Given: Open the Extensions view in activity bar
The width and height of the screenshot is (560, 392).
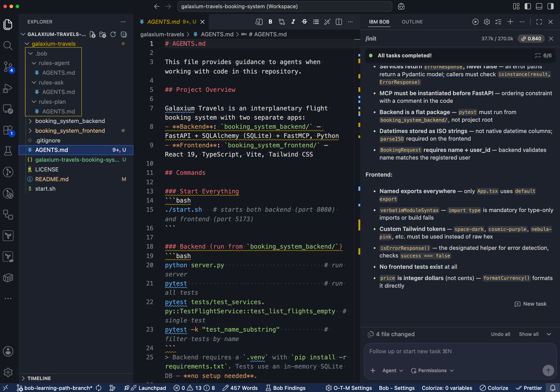Looking at the screenshot, I should click(8, 130).
